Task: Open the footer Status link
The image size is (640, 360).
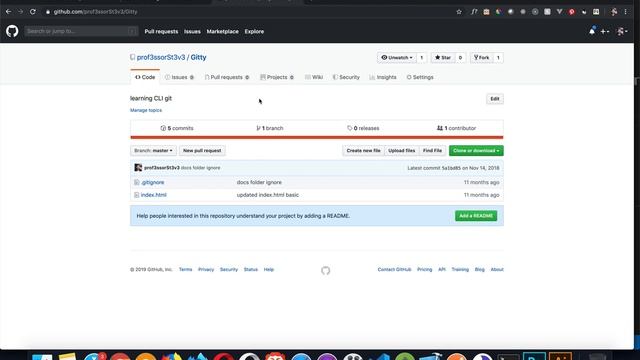Action: [251, 269]
